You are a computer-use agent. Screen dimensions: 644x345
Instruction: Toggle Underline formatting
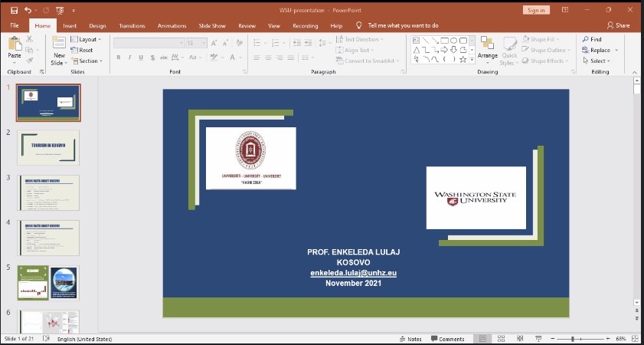pyautogui.click(x=142, y=58)
